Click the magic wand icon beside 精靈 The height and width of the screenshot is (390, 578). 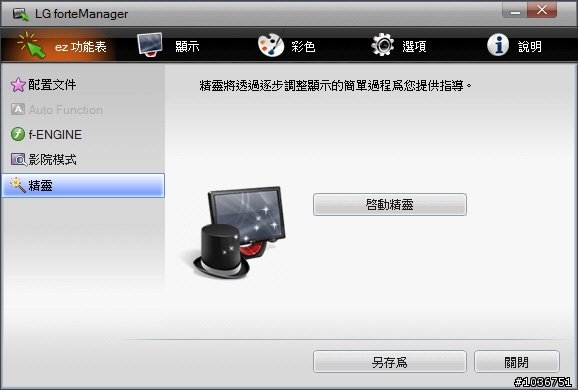coord(18,185)
